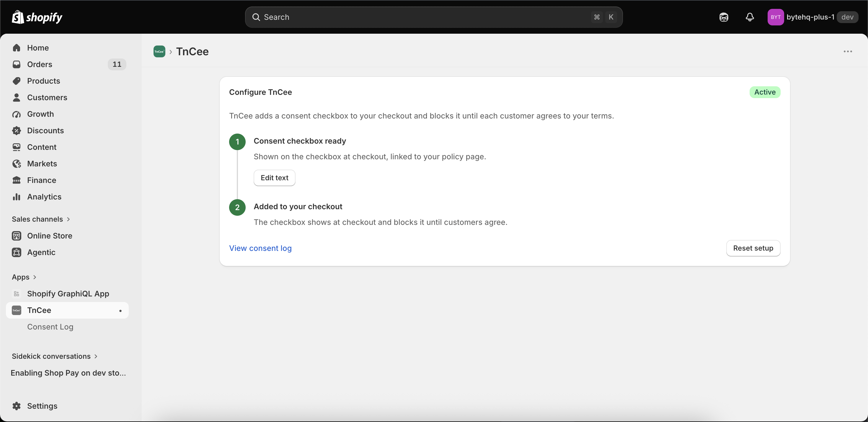Open the bytehq-plus-1 account menu

pos(813,17)
